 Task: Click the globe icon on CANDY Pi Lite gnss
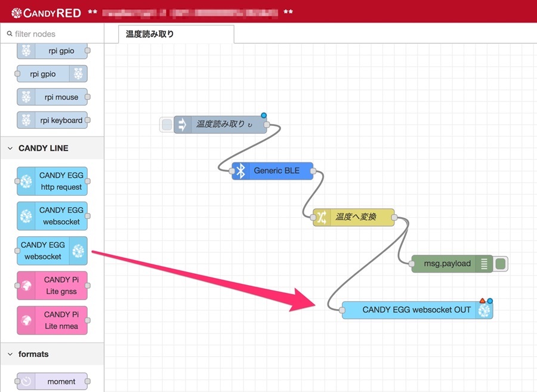click(26, 286)
